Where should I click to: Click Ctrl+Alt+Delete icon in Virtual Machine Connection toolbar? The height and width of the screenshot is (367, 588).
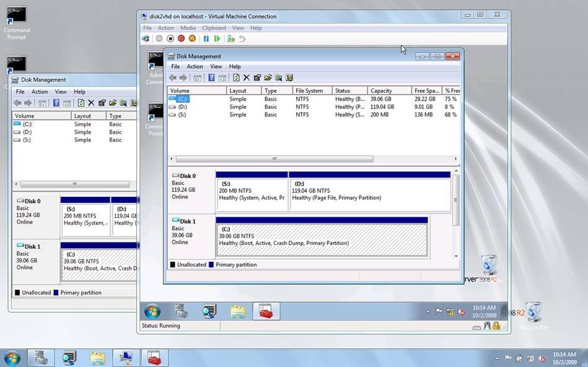146,38
